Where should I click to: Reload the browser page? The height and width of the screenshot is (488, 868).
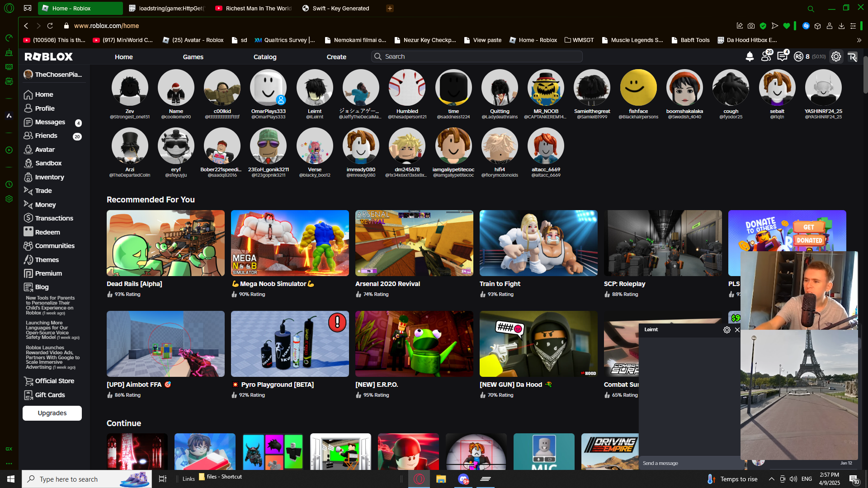pyautogui.click(x=50, y=26)
